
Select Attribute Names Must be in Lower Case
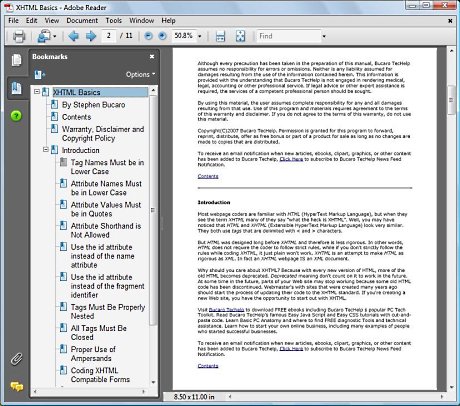(106, 188)
